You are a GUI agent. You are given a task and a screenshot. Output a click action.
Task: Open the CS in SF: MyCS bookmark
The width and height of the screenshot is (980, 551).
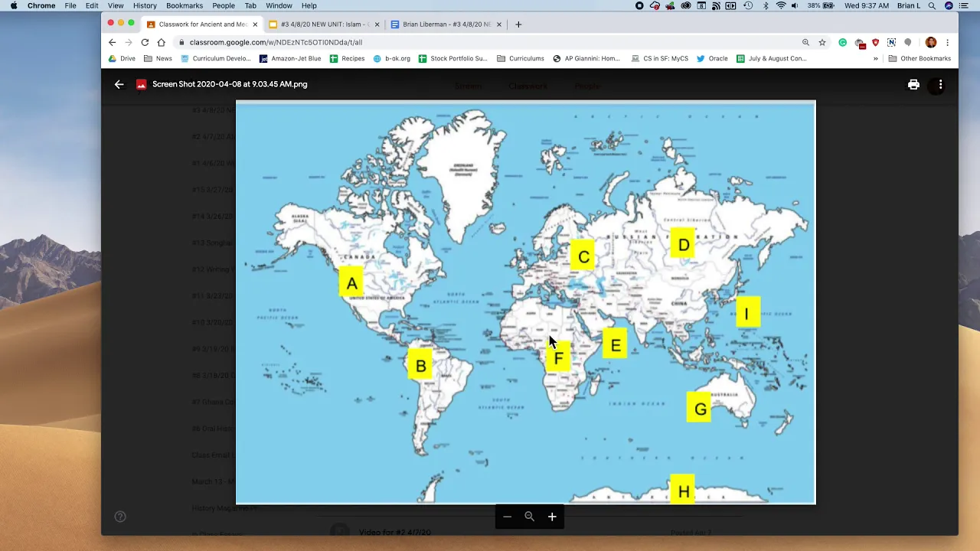point(659,58)
